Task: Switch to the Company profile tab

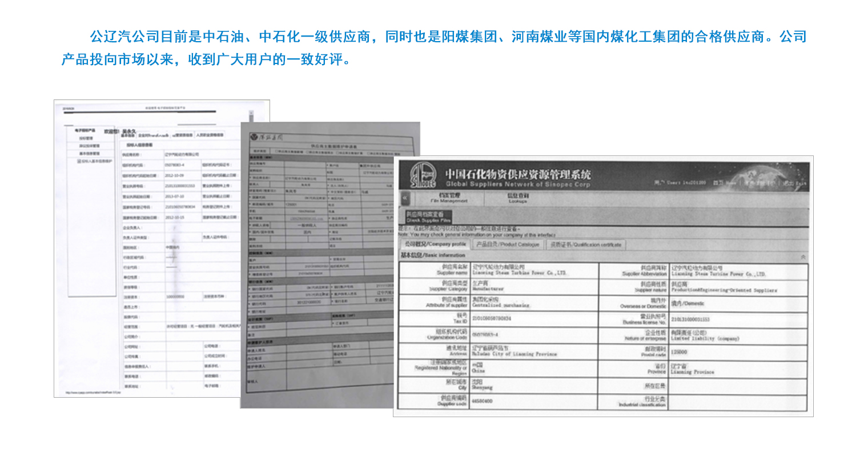Action: (x=436, y=244)
